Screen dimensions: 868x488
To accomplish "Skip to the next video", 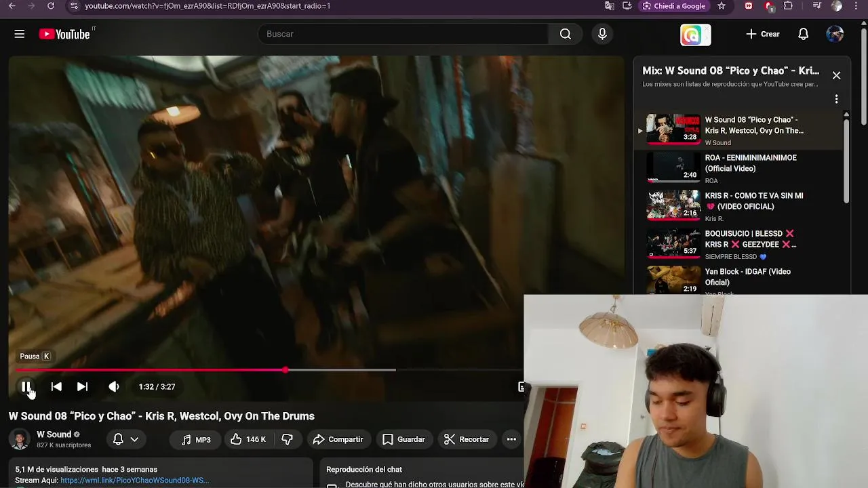I will [82, 386].
